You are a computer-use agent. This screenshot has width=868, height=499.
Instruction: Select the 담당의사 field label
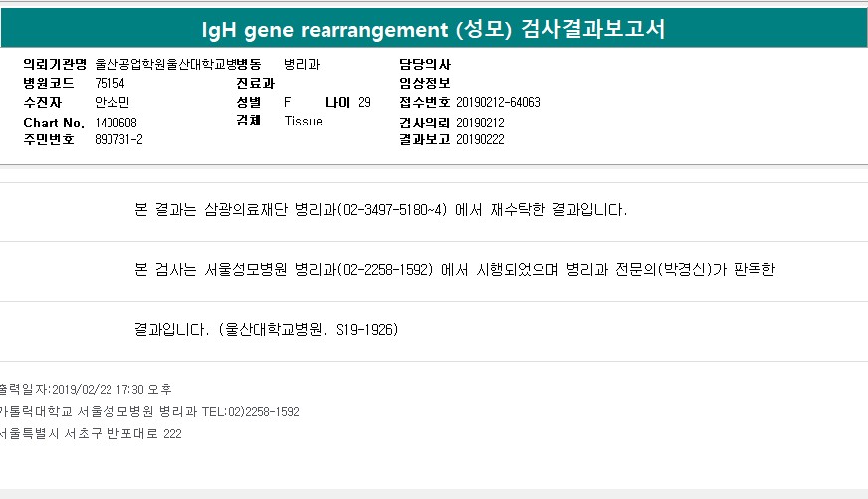click(425, 64)
